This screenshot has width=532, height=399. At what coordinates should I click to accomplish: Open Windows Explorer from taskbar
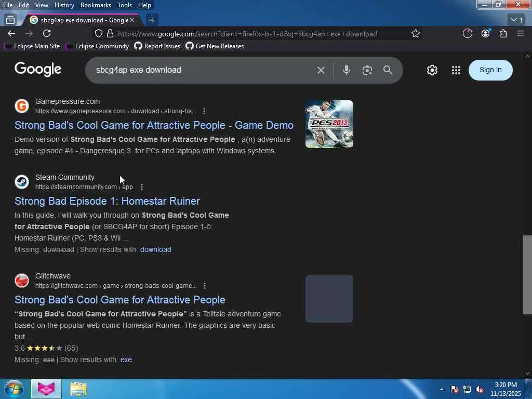point(78,389)
